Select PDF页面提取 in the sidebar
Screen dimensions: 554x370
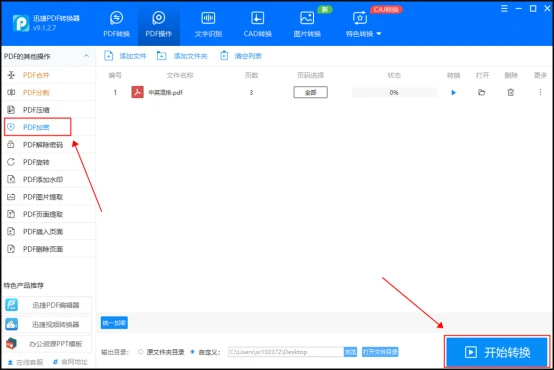coord(48,214)
